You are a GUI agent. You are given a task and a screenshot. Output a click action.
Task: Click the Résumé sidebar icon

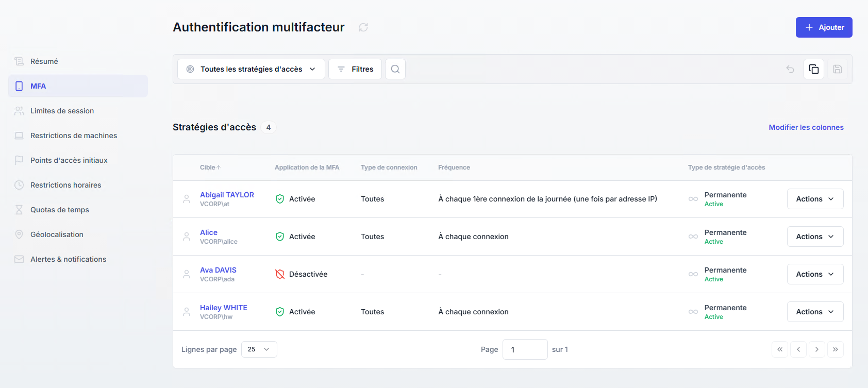pos(19,61)
